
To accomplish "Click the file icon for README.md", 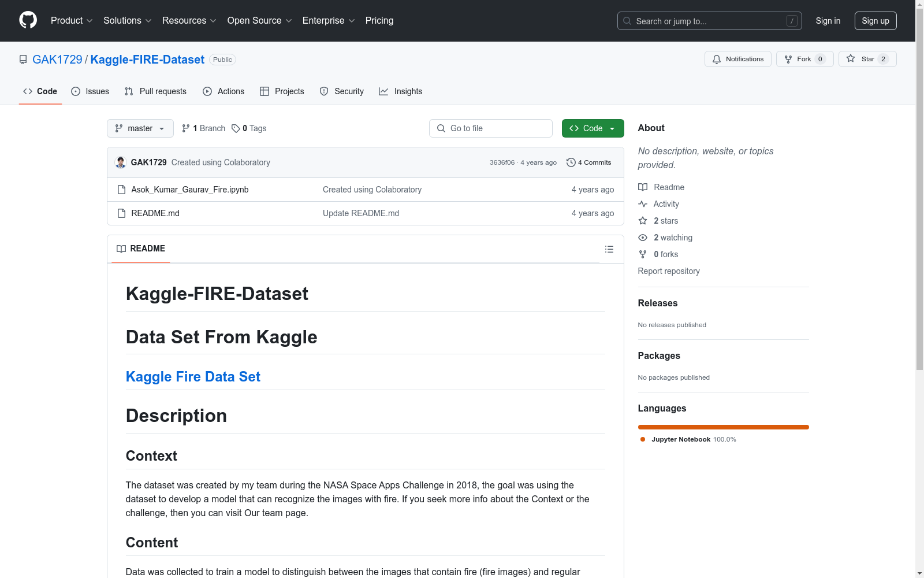I will [121, 213].
